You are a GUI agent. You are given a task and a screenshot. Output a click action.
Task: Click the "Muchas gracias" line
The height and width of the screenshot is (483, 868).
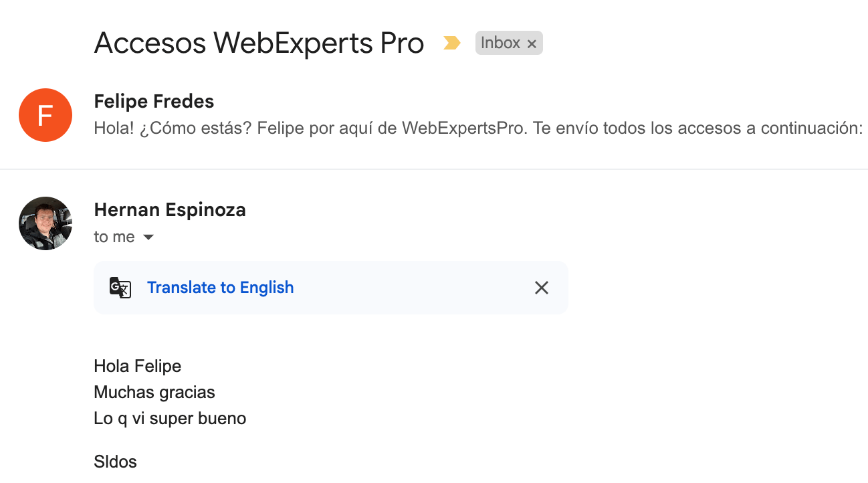click(x=154, y=393)
